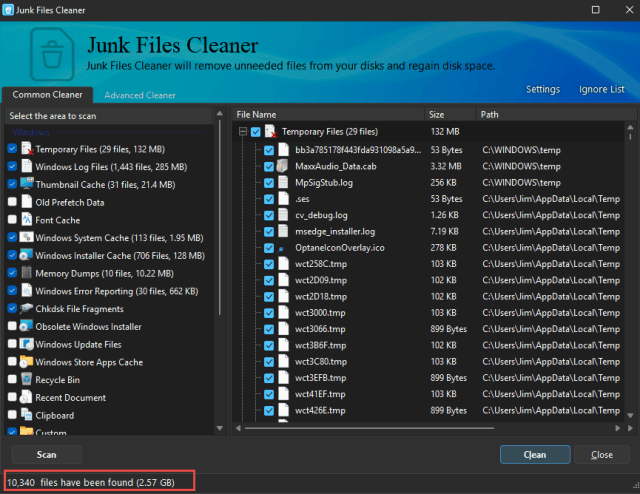Click the Close button
Screen dimensions: 640x494
coord(602,454)
